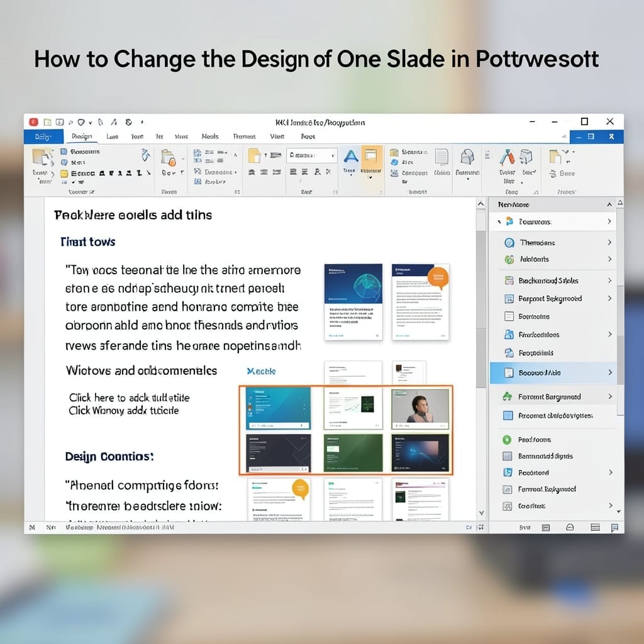The image size is (644, 644).
Task: Click the Backeraod Stoles icon in side panel
Action: [509, 280]
